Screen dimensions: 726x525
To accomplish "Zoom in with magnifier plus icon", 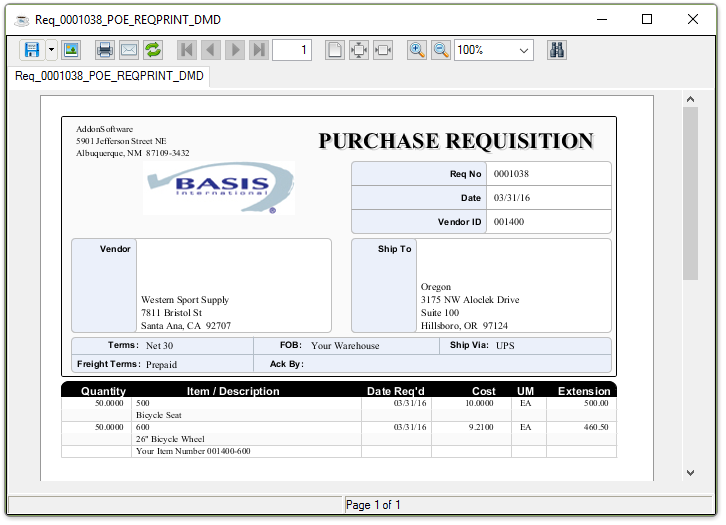I will pyautogui.click(x=417, y=50).
